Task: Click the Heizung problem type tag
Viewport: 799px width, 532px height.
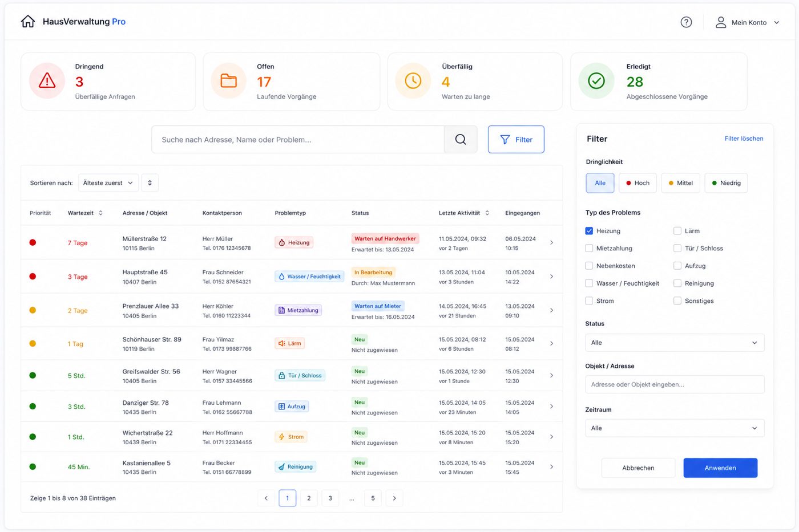Action: tap(294, 242)
